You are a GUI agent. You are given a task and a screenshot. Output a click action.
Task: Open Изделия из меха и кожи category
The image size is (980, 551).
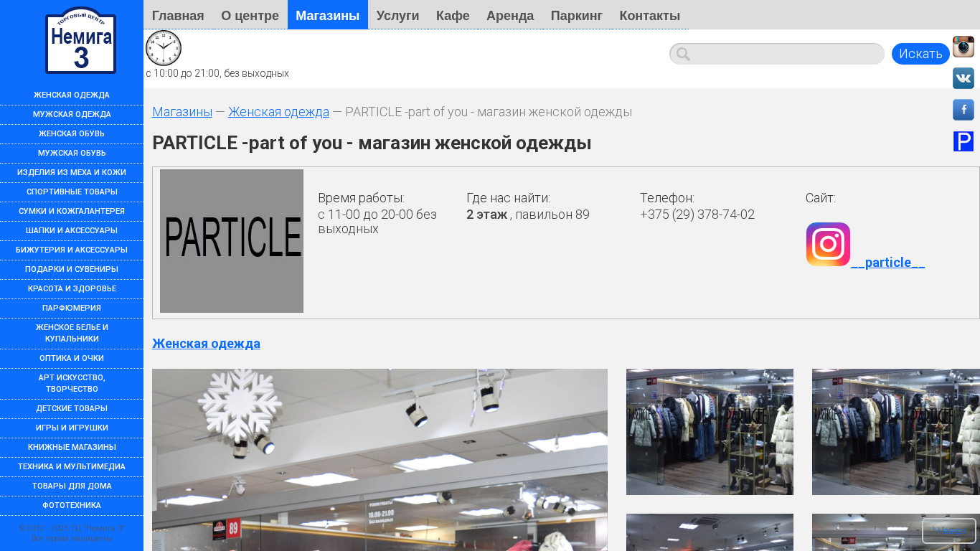(72, 173)
